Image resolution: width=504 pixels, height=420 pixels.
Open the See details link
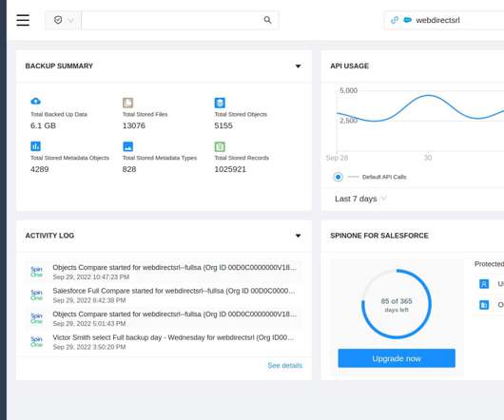pyautogui.click(x=285, y=366)
